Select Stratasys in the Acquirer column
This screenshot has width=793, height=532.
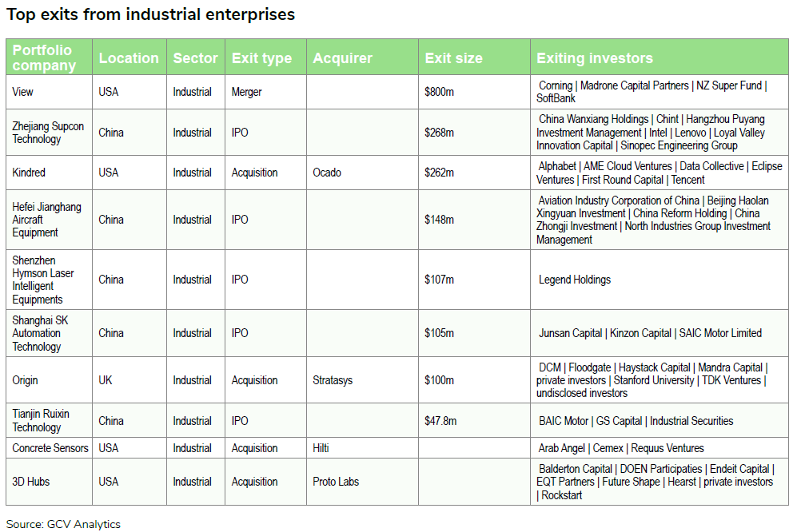(333, 380)
